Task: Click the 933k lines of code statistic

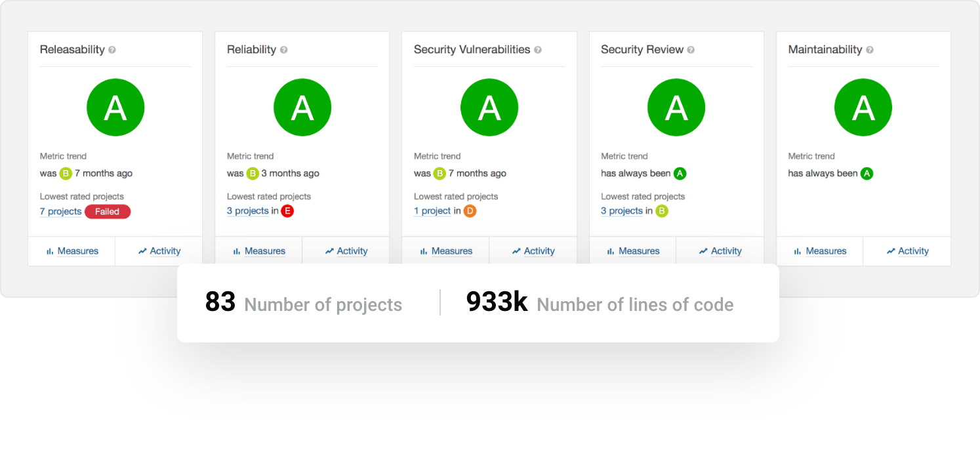Action: 497,303
